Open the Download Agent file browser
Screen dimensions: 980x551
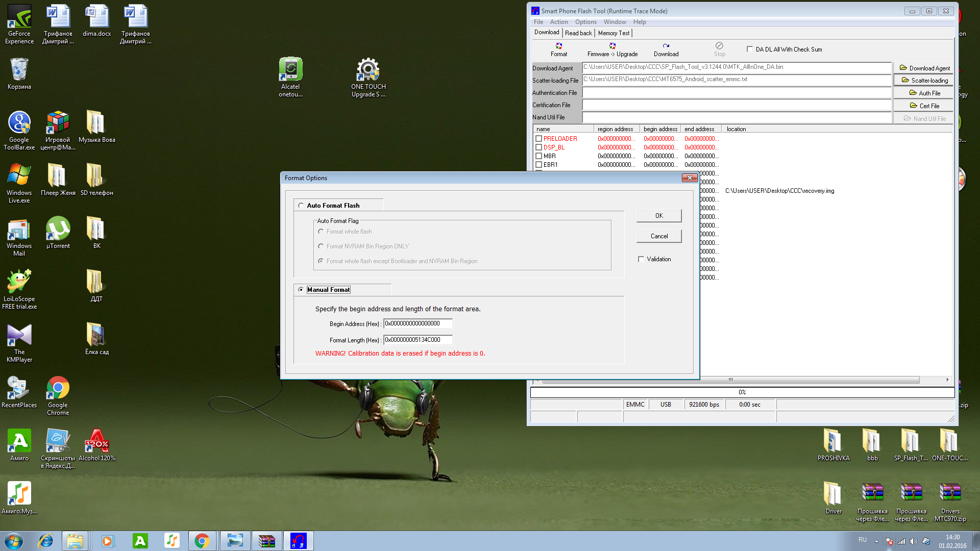click(924, 68)
